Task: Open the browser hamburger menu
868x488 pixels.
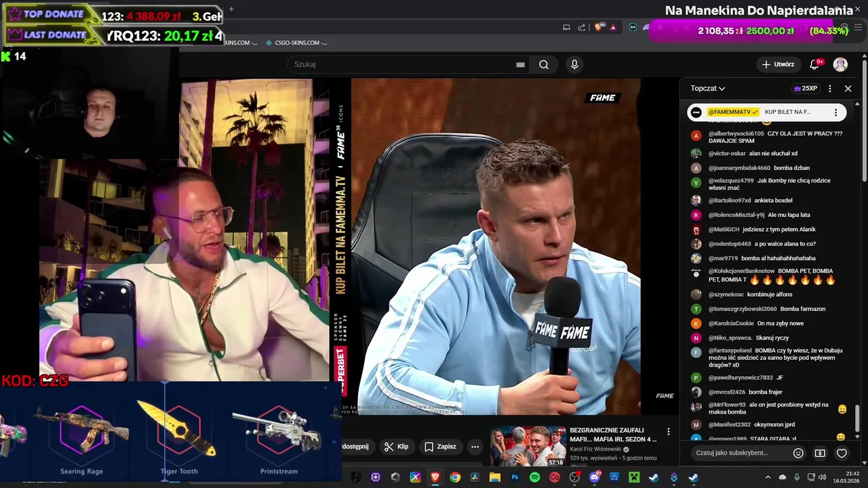Action: (858, 27)
